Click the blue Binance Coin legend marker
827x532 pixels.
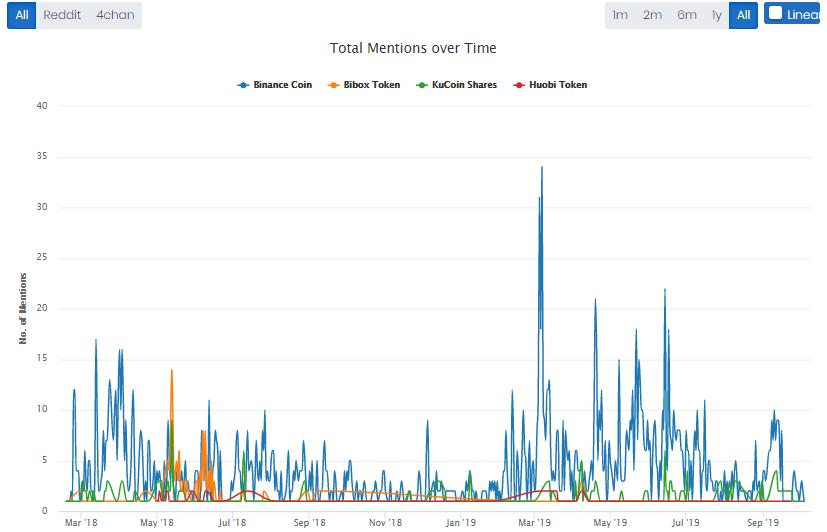click(x=243, y=85)
